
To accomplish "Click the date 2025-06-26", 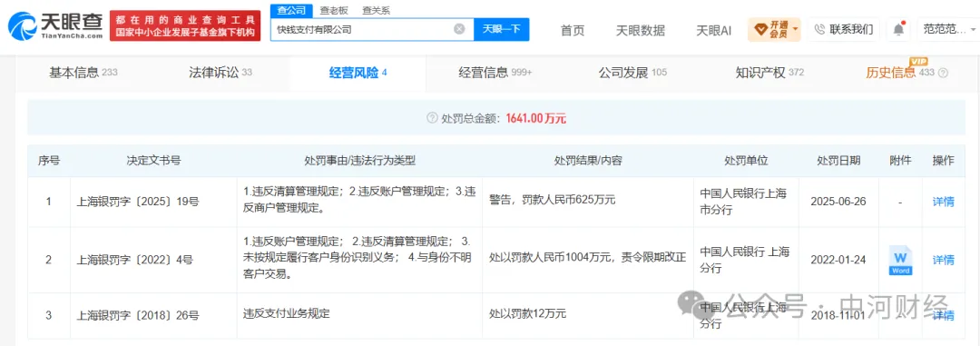I will tap(838, 202).
